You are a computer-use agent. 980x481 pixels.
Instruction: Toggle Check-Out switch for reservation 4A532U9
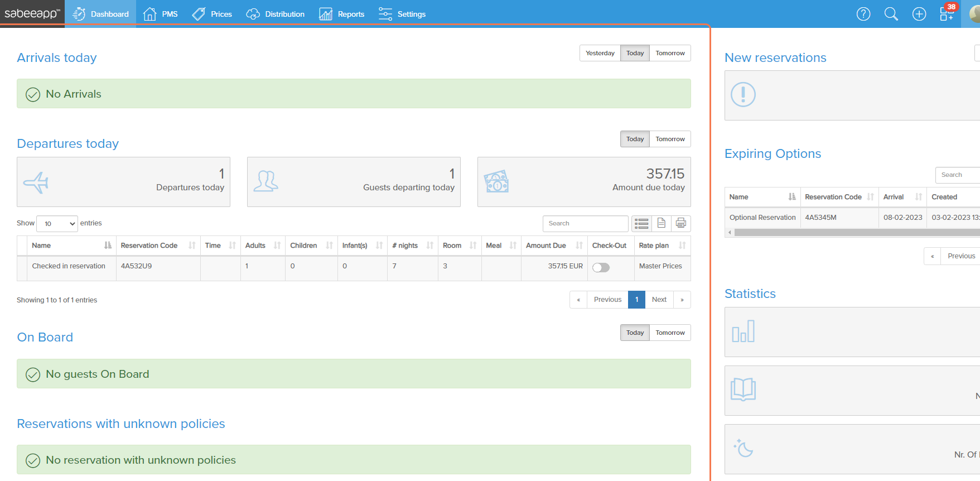coord(601,268)
